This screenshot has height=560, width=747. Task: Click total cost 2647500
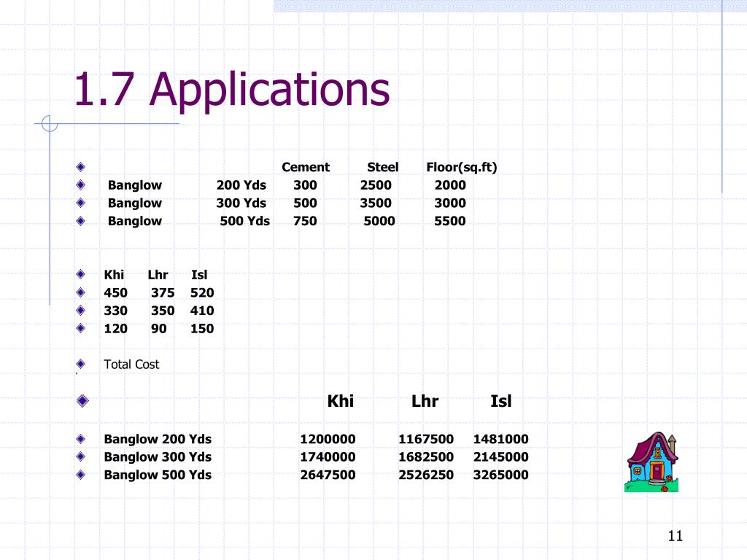click(328, 475)
